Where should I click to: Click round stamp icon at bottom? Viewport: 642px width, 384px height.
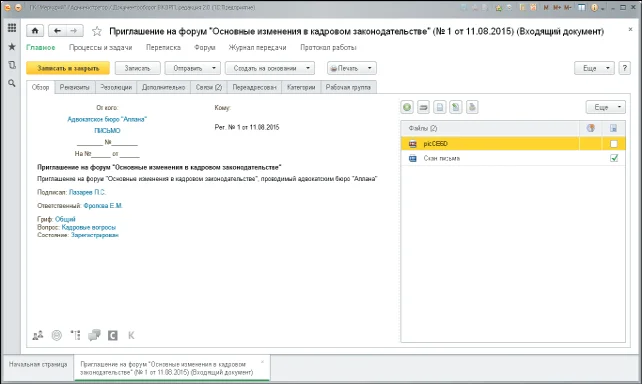pyautogui.click(x=57, y=336)
